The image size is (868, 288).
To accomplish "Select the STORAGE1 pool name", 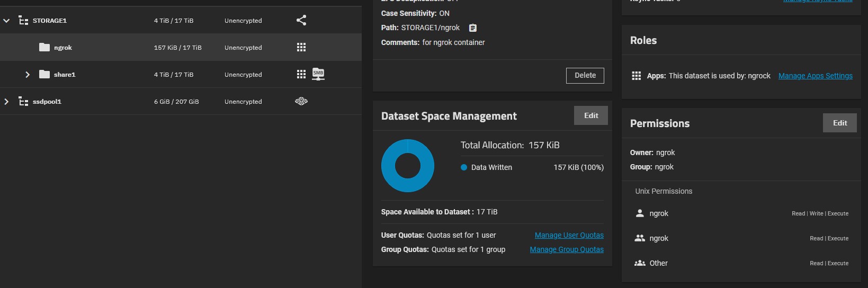I will 50,21.
